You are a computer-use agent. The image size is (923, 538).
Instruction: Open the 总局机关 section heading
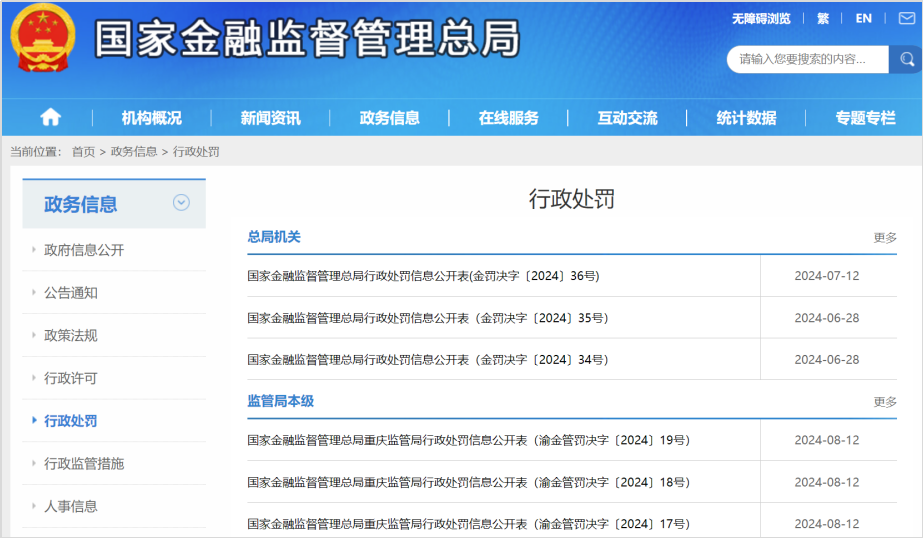(x=274, y=237)
